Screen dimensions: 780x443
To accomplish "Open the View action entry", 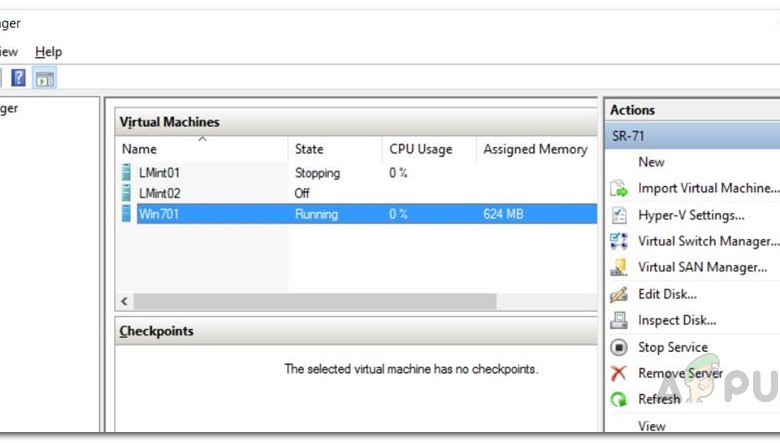I will point(651,426).
